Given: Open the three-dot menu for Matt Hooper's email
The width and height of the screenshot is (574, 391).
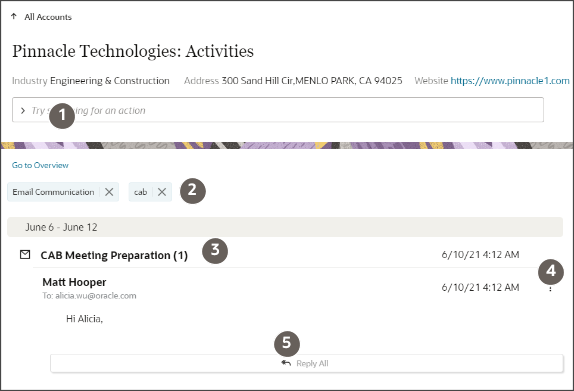Looking at the screenshot, I should [x=550, y=288].
